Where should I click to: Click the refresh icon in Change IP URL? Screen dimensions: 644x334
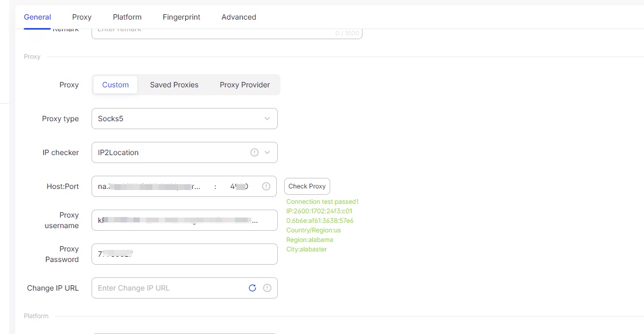tap(252, 288)
